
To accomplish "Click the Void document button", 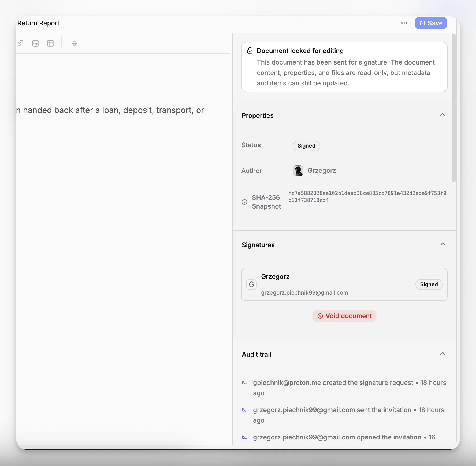I will [344, 316].
